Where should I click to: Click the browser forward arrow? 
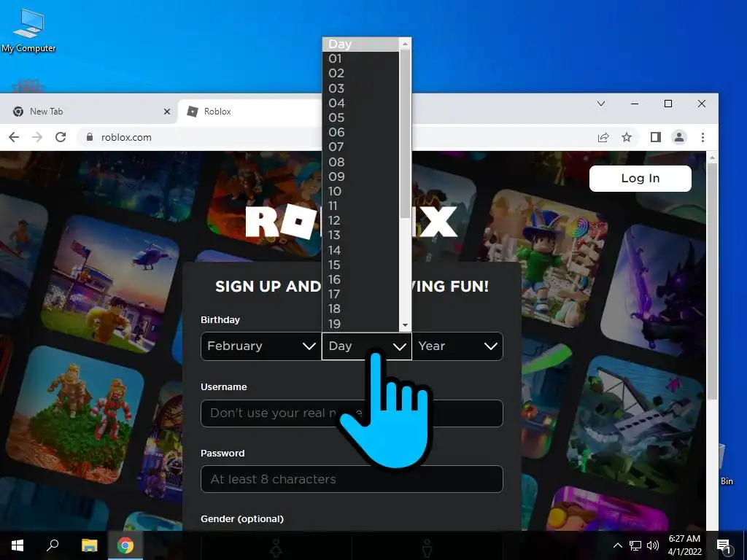click(x=37, y=137)
